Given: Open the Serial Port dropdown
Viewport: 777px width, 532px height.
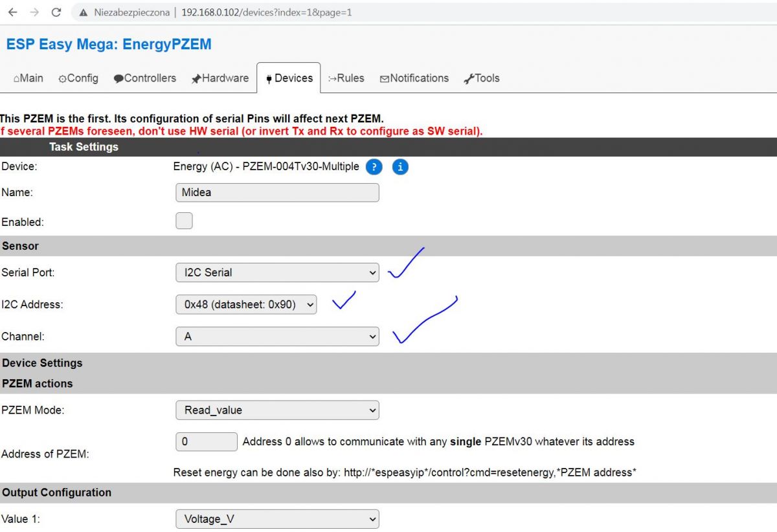Looking at the screenshot, I should [x=277, y=272].
